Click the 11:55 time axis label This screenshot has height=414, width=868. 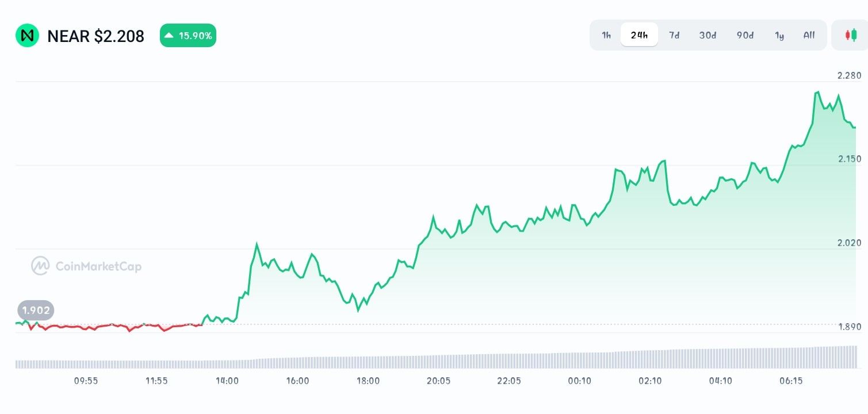pos(156,381)
